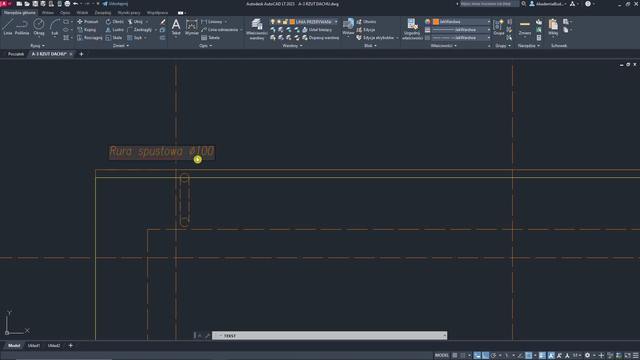
Task: Toggle polar tracking in the status bar
Action: (493, 356)
